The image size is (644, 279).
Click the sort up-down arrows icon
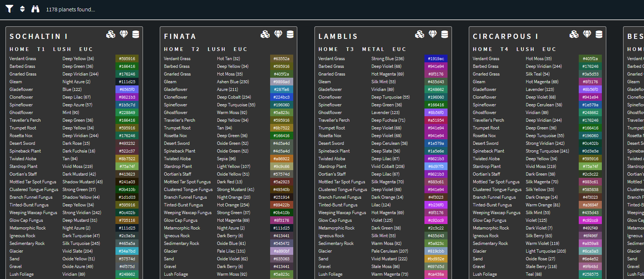point(22,9)
